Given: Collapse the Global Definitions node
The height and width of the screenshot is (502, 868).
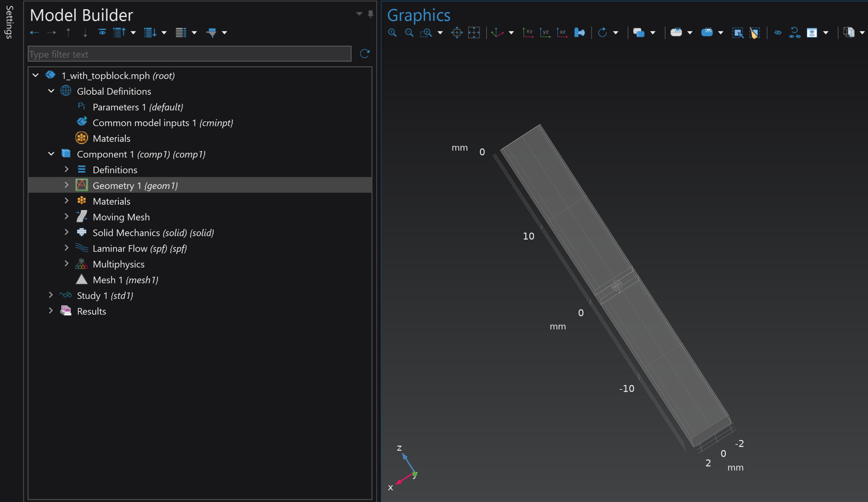Looking at the screenshot, I should [51, 91].
